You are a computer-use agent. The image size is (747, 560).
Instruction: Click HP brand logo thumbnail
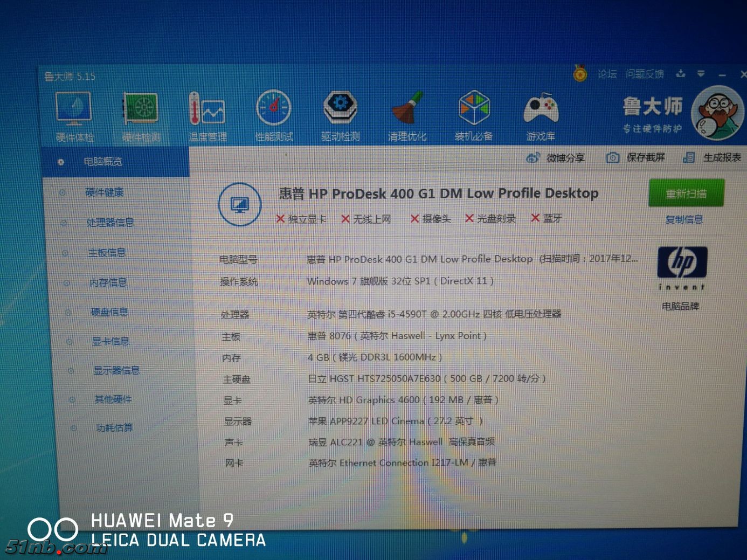point(682,263)
